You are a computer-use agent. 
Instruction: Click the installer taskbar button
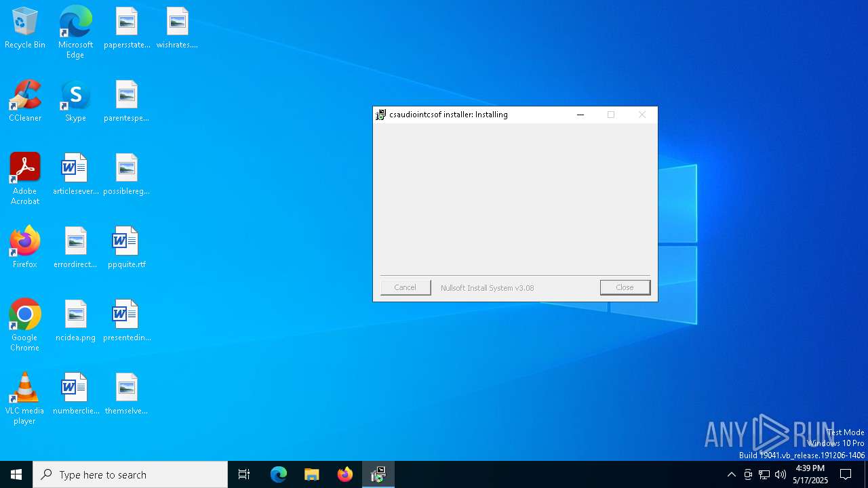pos(378,474)
